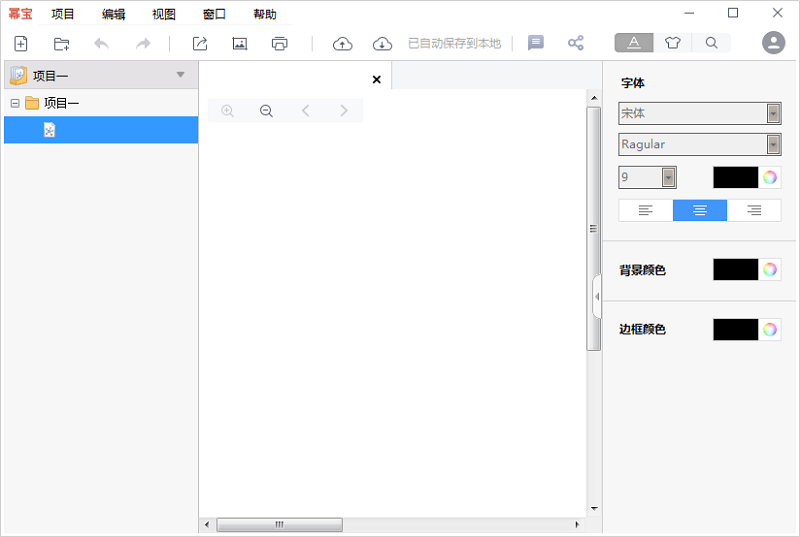
Task: Select the 项目一 folder in tree
Action: (61, 104)
